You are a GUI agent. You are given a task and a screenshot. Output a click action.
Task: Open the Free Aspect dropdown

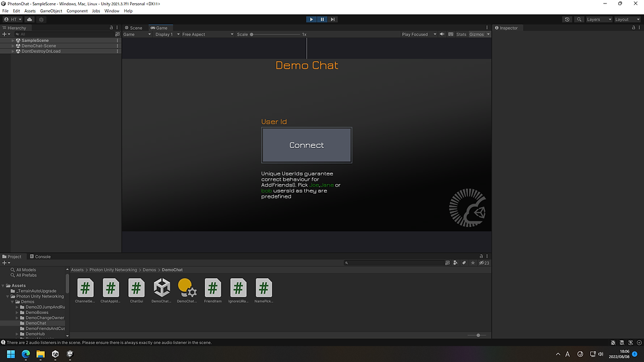tap(208, 34)
